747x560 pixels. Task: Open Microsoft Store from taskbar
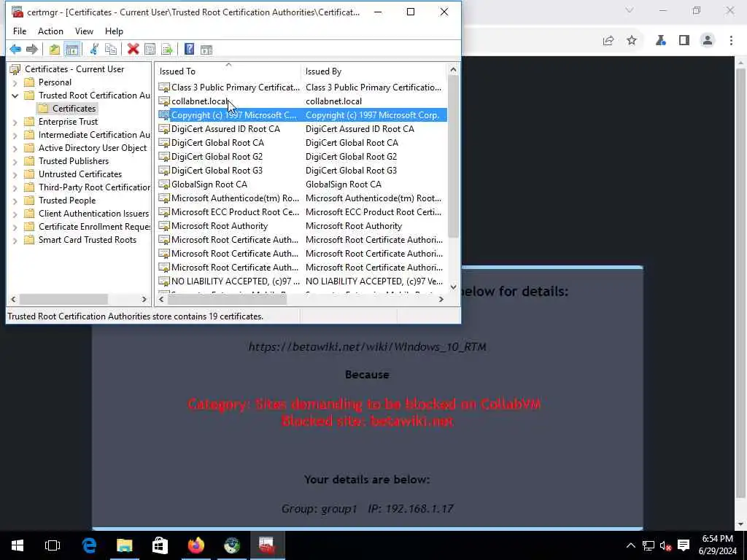click(160, 545)
